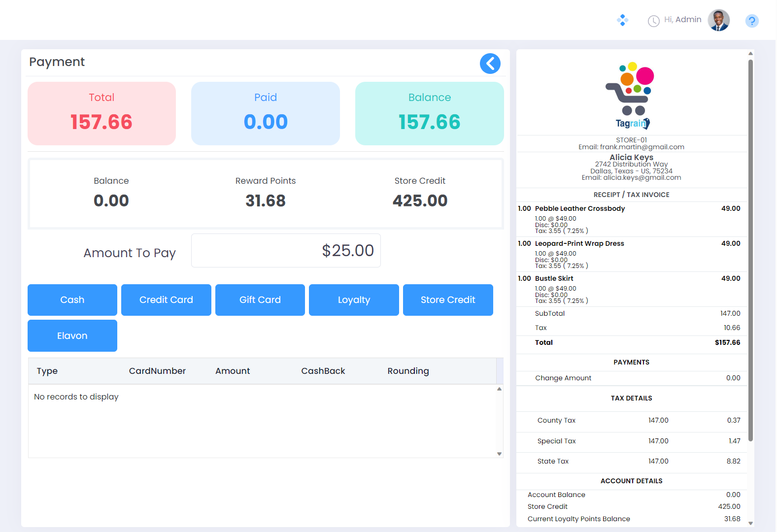Select Credit Card payment method
The height and width of the screenshot is (532, 777).
(166, 300)
